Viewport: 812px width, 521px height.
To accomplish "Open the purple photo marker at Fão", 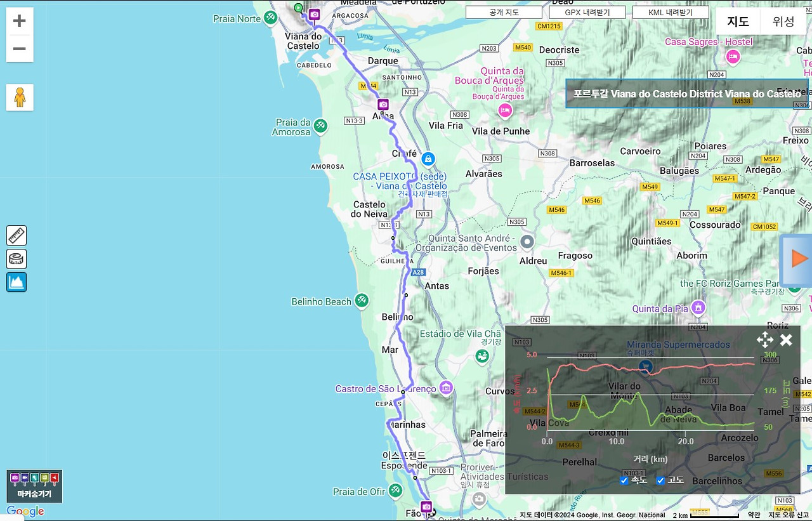I will (x=426, y=506).
